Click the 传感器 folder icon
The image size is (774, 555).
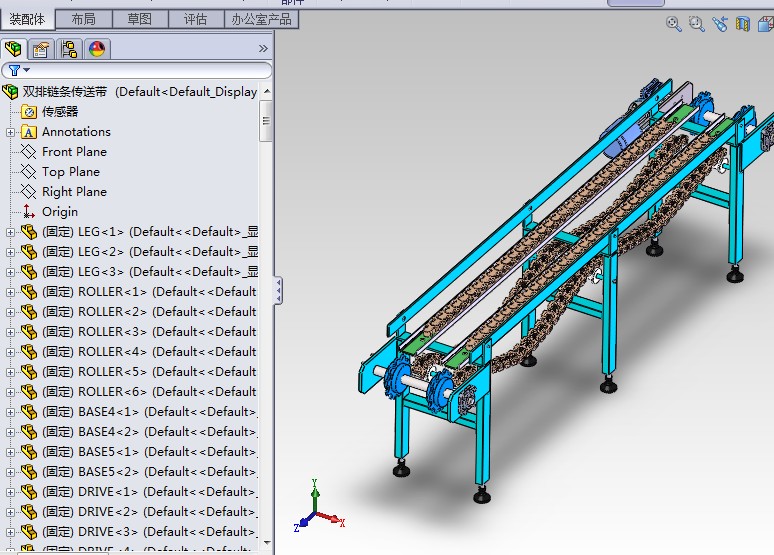click(29, 112)
